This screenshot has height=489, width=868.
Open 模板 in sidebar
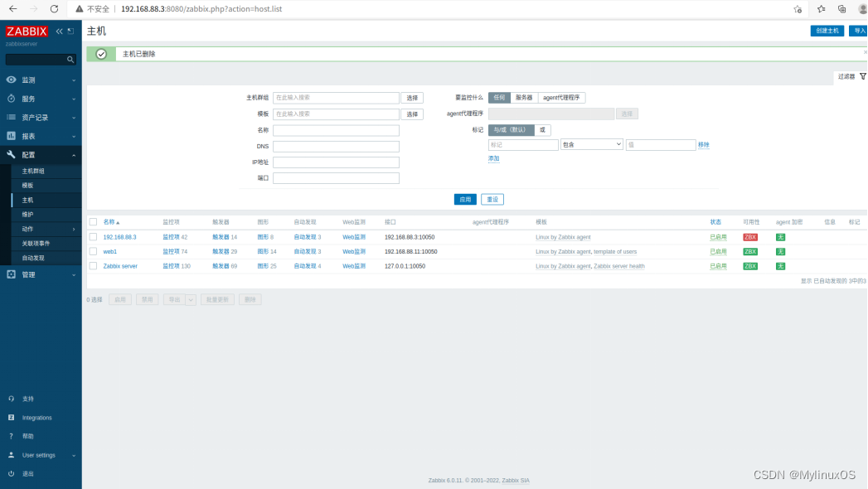(x=27, y=186)
